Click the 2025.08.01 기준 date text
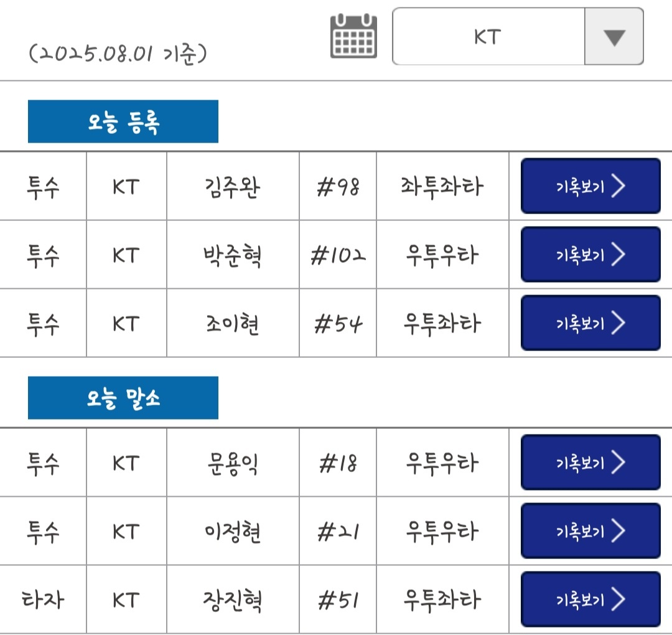Viewport: 672px width, 635px height. 118,54
